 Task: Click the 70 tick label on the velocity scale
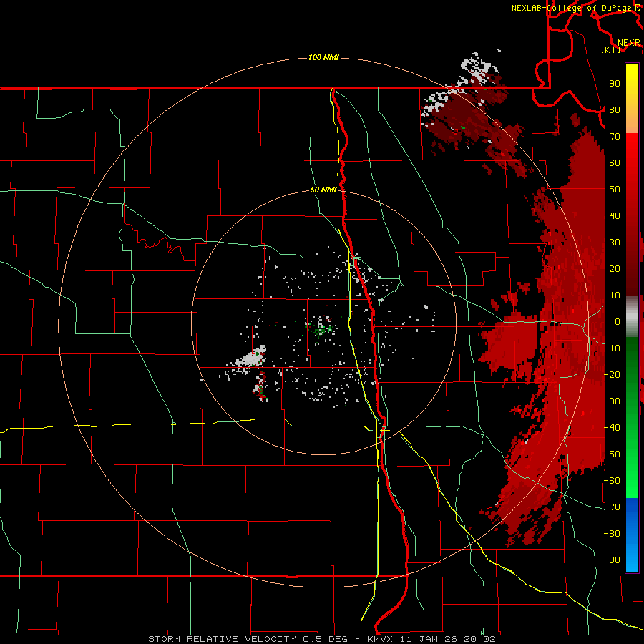(615, 137)
